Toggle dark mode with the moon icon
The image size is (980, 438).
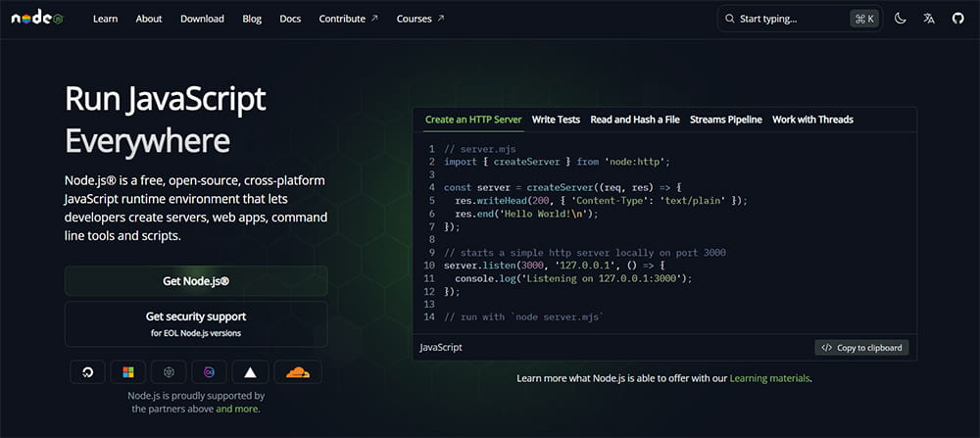tap(900, 19)
